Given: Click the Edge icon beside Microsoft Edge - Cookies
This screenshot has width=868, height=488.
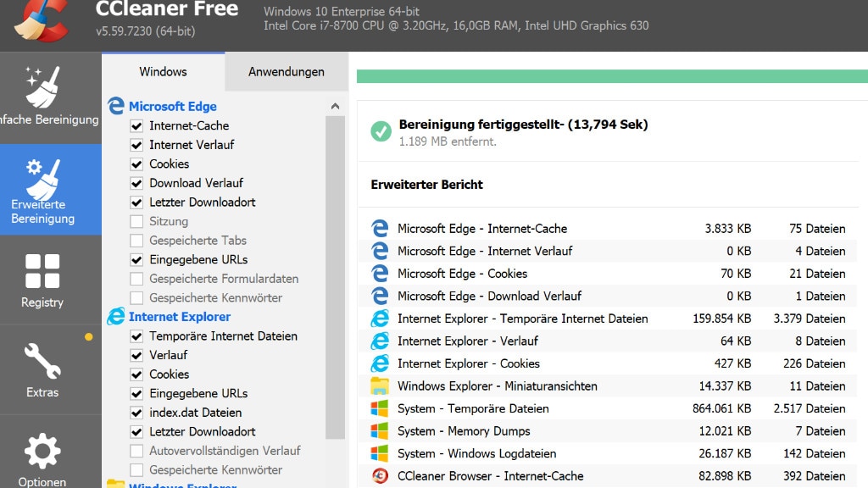Looking at the screenshot, I should pyautogui.click(x=381, y=273).
